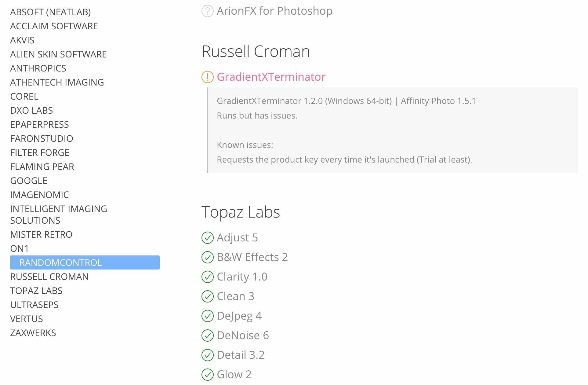588x385 pixels.
Task: Go to the RUSSELL CROMAN sidebar link
Action: point(49,277)
